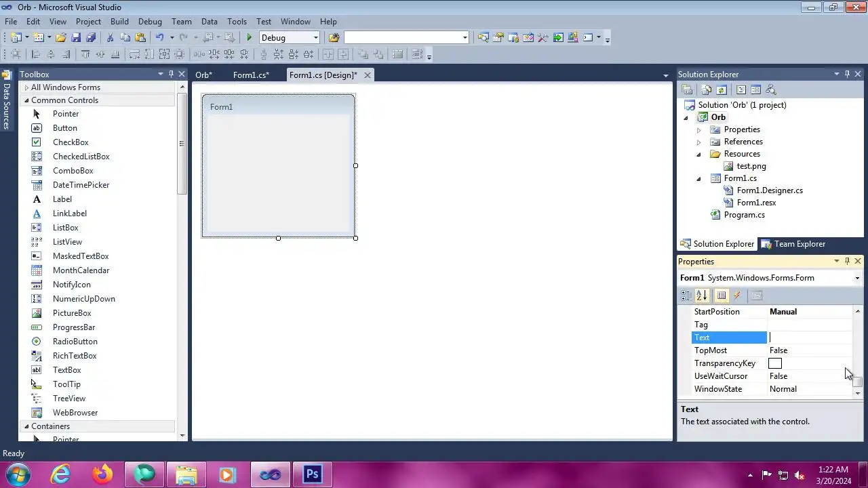This screenshot has height=488, width=868.
Task: Switch to Events lightning bolt view
Action: pyautogui.click(x=737, y=296)
